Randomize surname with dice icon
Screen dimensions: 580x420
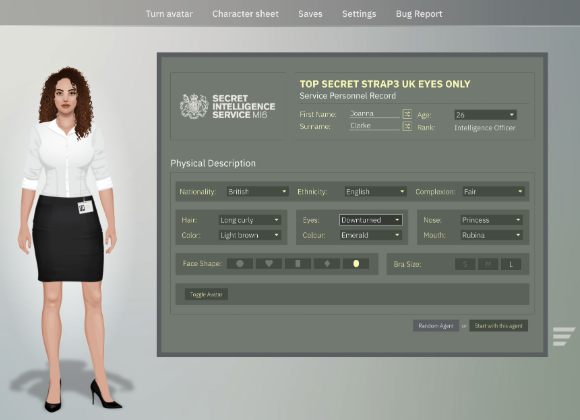pyautogui.click(x=407, y=127)
